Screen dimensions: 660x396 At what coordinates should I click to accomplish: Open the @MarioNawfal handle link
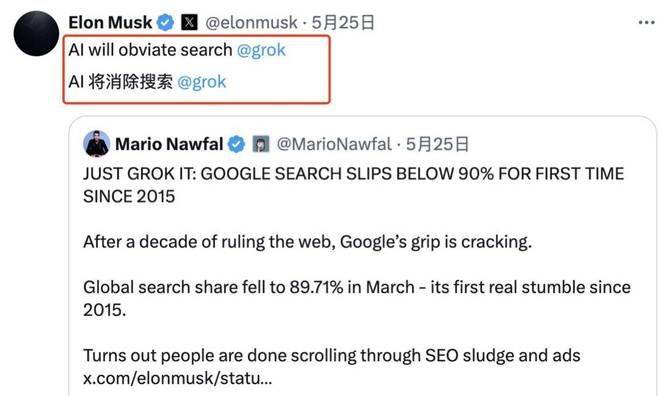(334, 144)
